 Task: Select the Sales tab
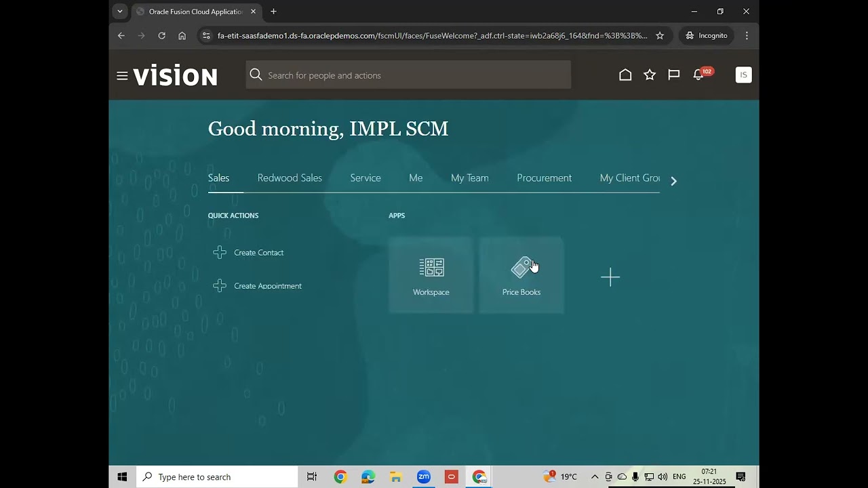pyautogui.click(x=218, y=178)
